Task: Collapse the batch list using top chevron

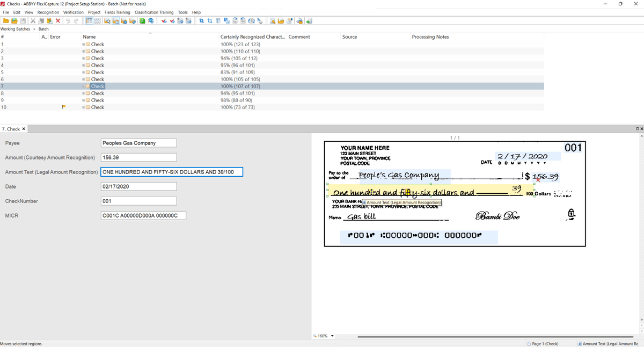Action: [151, 33]
